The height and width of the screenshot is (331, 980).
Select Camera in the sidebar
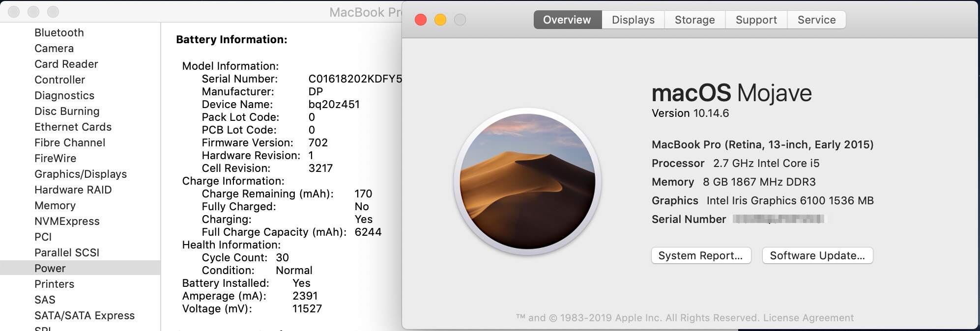54,48
